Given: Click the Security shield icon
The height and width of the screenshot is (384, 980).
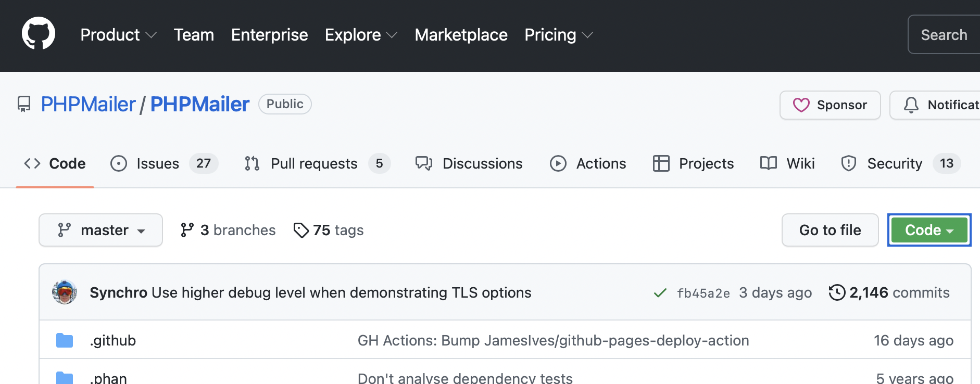Looking at the screenshot, I should pyautogui.click(x=849, y=163).
